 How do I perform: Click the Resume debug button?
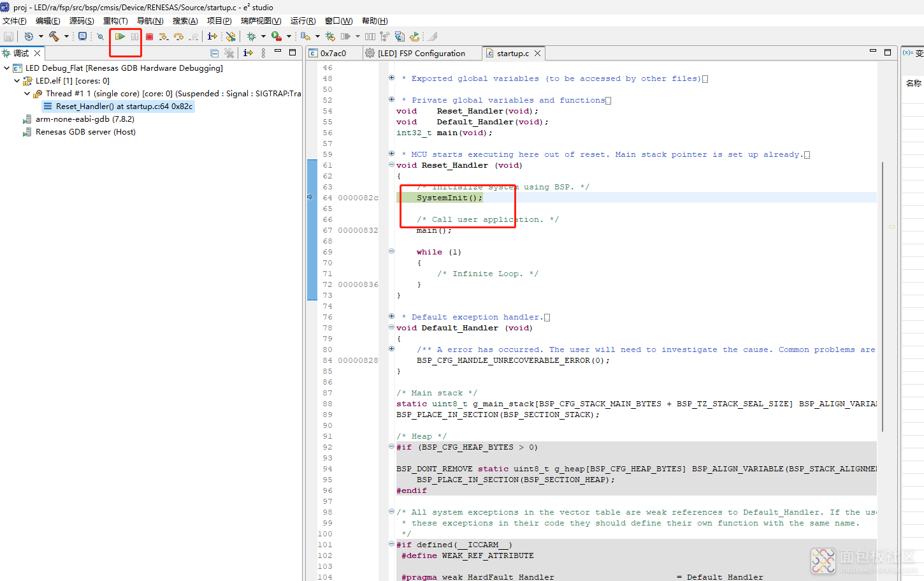click(120, 36)
